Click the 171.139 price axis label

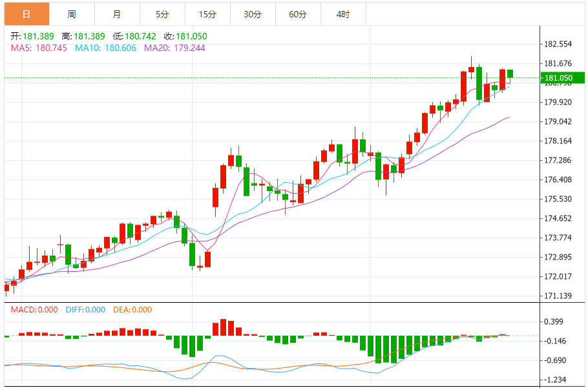(x=558, y=296)
